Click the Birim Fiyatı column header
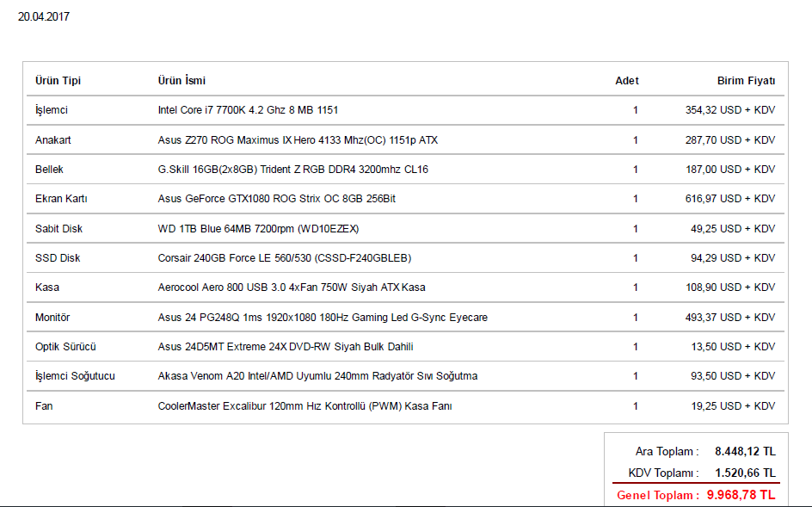The width and height of the screenshot is (812, 507). 747,80
